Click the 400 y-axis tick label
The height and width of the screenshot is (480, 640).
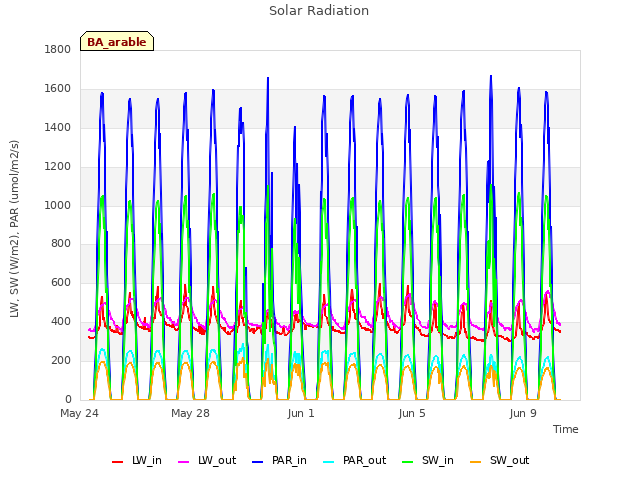[61, 322]
